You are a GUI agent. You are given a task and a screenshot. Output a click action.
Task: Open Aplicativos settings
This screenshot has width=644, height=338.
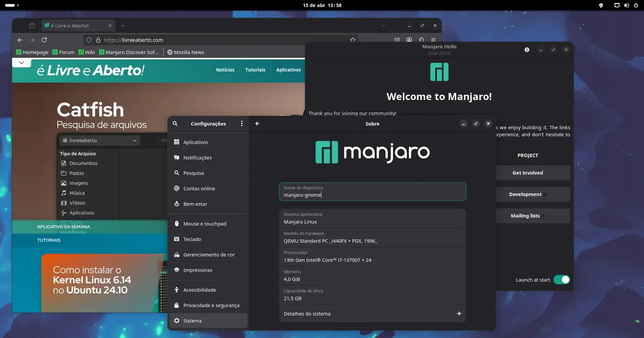208,142
